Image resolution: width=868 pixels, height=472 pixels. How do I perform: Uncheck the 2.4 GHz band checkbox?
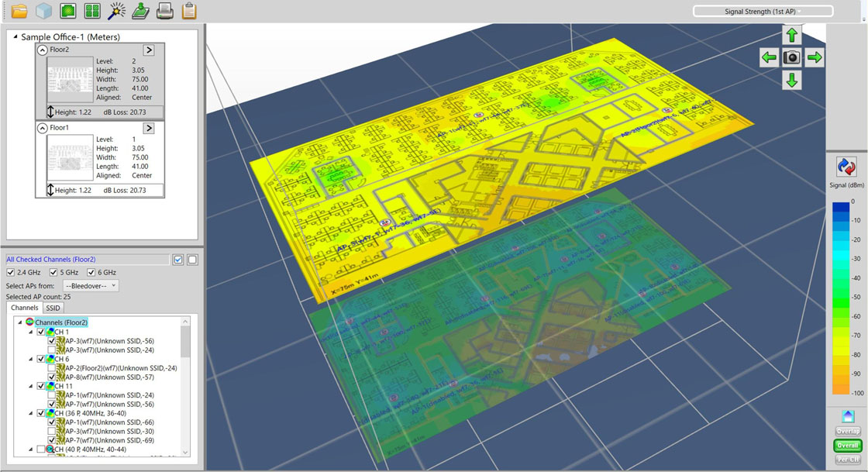coord(10,273)
